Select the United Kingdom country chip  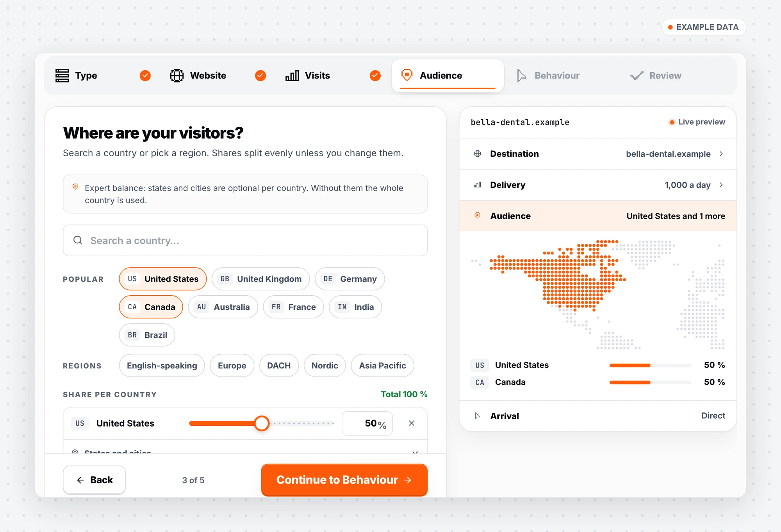261,279
